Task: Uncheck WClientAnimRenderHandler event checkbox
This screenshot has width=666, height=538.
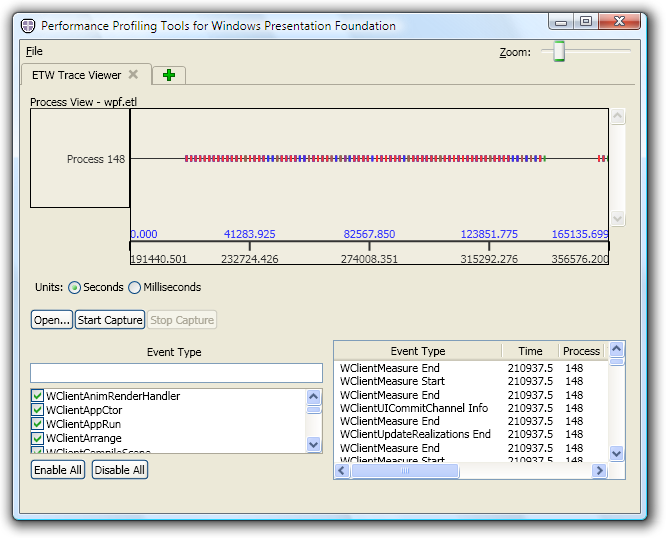Action: (x=38, y=396)
